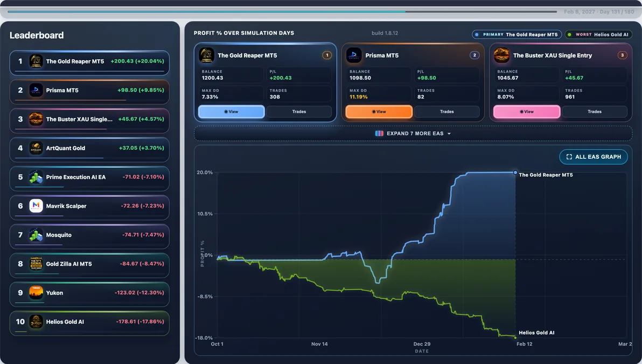Click Prime Execution AI EA cube icon

pyautogui.click(x=36, y=177)
